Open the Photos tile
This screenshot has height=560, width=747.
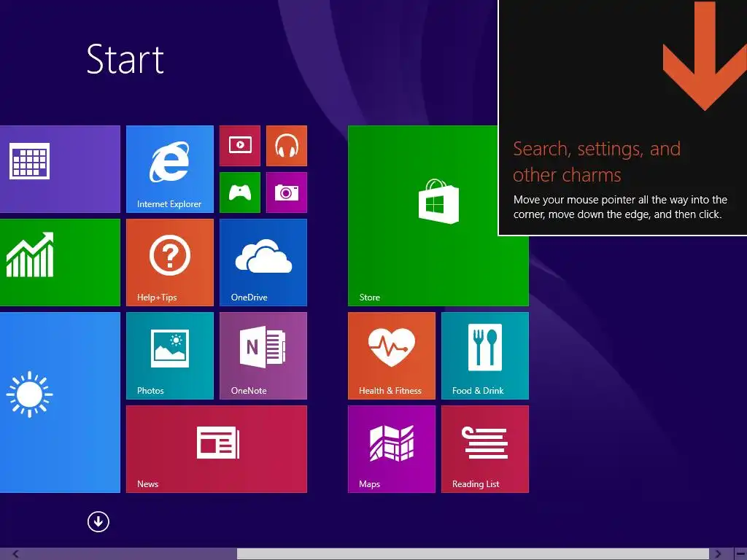pyautogui.click(x=169, y=356)
